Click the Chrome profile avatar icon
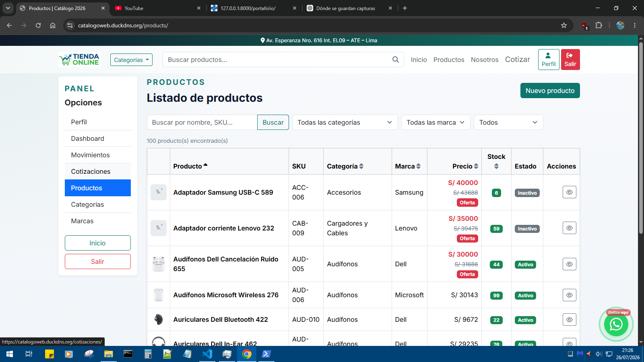The width and height of the screenshot is (644, 362). [620, 25]
